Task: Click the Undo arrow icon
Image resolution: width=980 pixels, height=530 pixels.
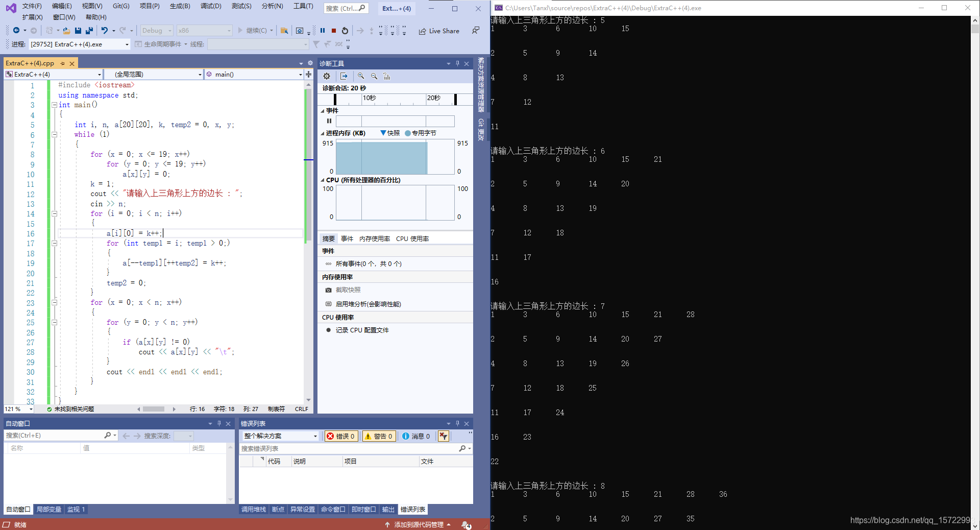Action: click(105, 31)
